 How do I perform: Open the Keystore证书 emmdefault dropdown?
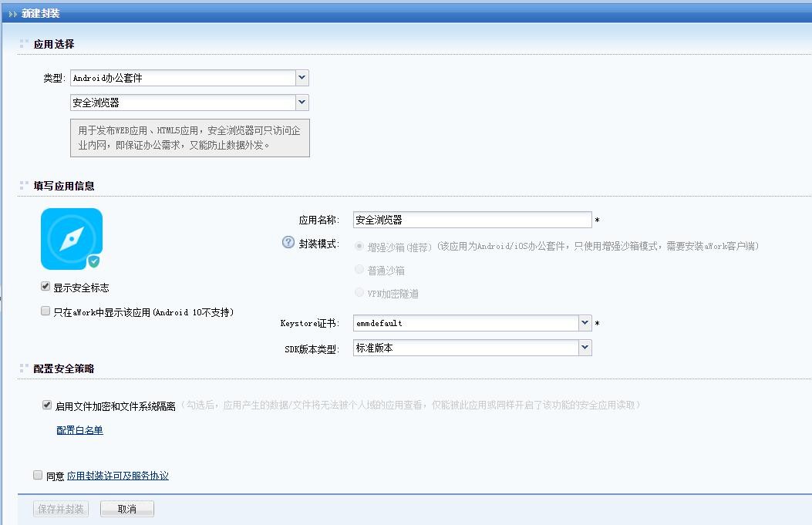pyautogui.click(x=585, y=323)
